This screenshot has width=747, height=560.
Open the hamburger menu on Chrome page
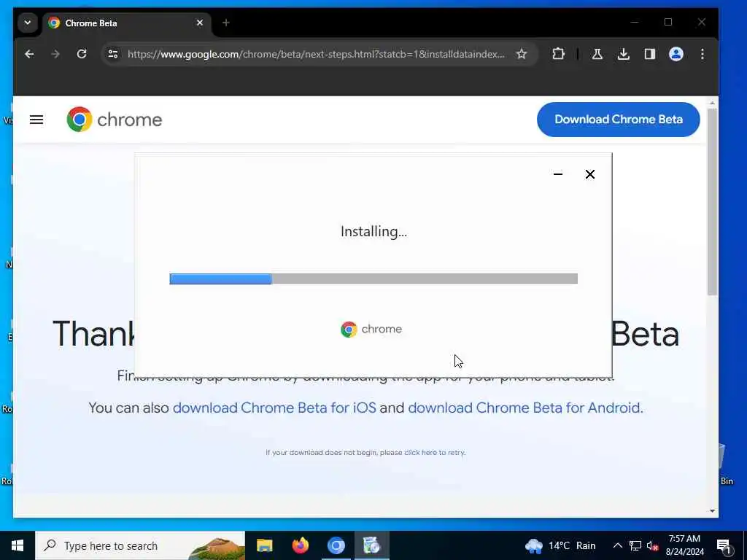click(36, 120)
